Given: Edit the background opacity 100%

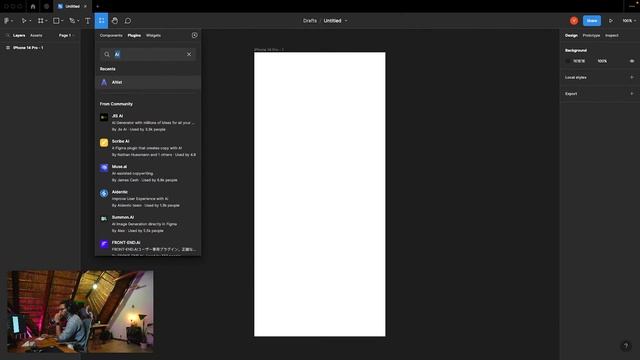Looking at the screenshot, I should (602, 61).
